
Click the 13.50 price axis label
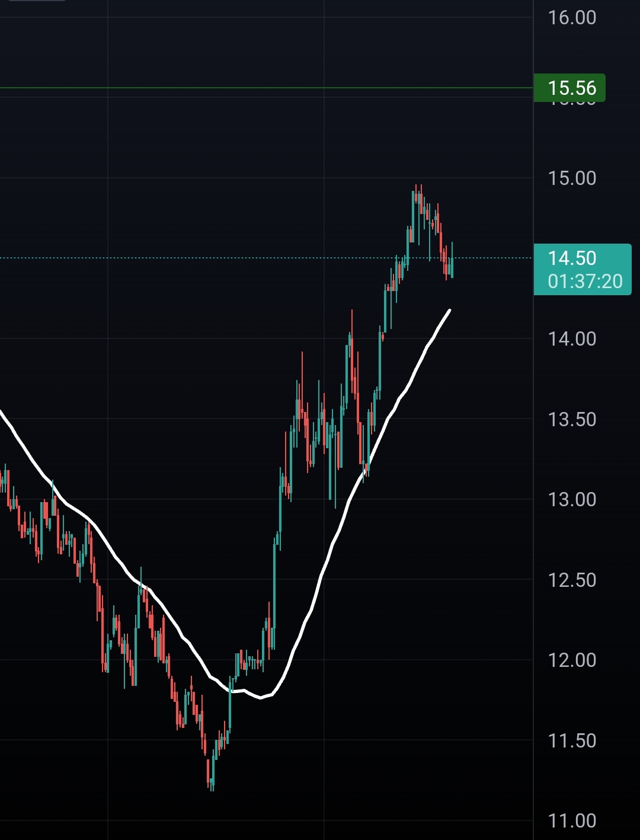click(x=572, y=419)
